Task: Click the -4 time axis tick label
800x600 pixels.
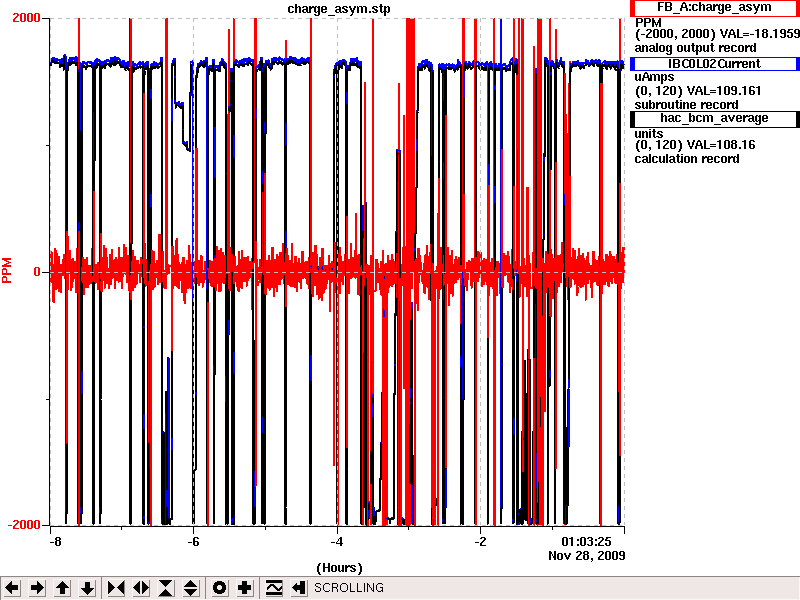Action: 337,541
